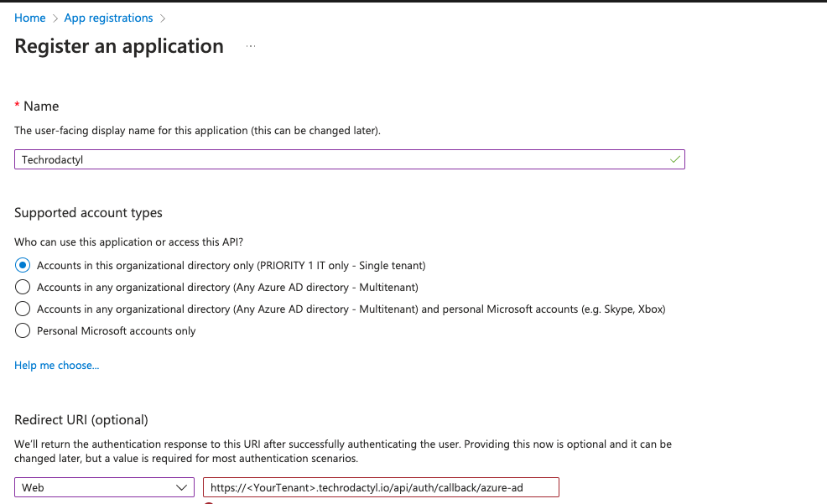Click the Help me choose link

click(56, 365)
